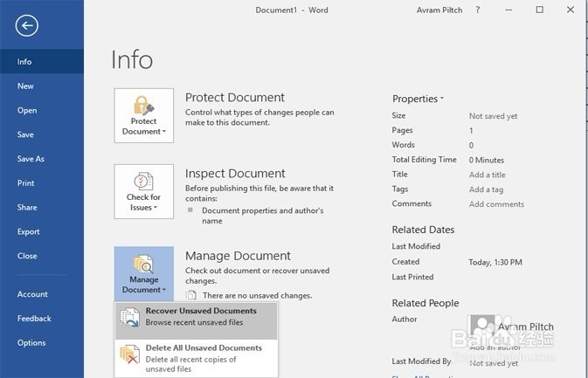
Task: Close the Word window
Action: point(571,10)
